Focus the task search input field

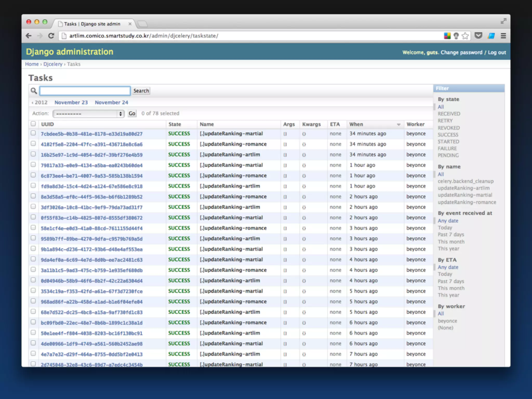coord(85,91)
